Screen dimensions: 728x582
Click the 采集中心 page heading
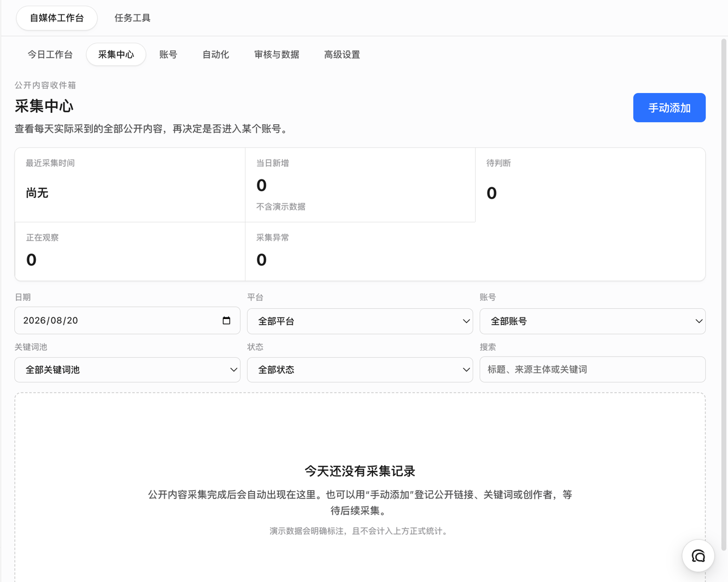pos(44,106)
